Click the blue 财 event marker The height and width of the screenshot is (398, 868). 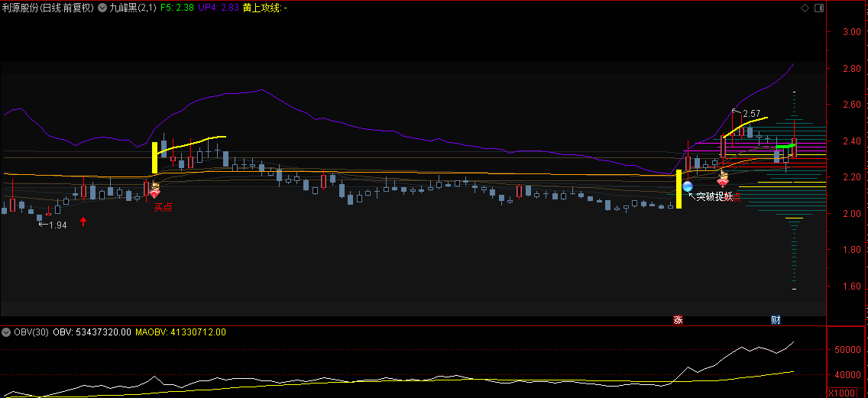[x=776, y=320]
